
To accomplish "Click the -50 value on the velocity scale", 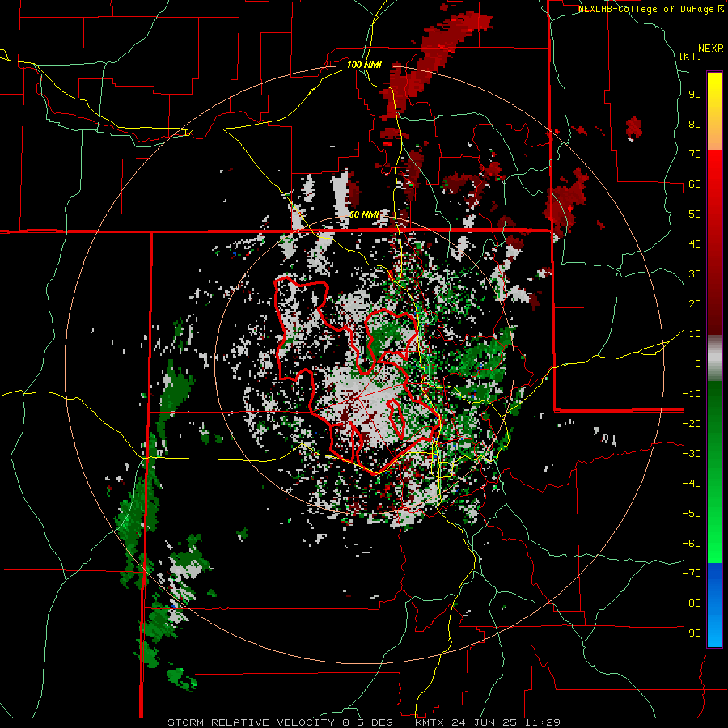I will [692, 514].
